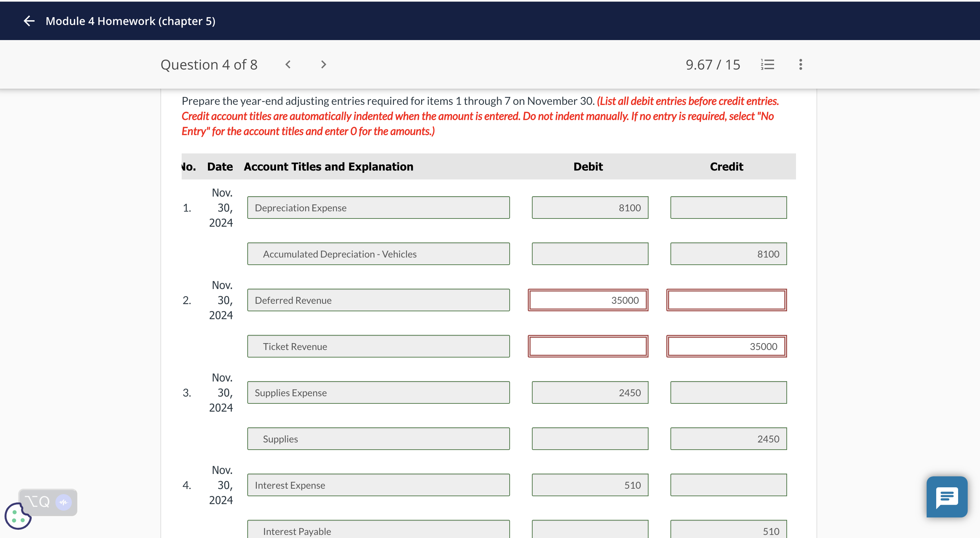Go to the previous question chevron

point(288,64)
